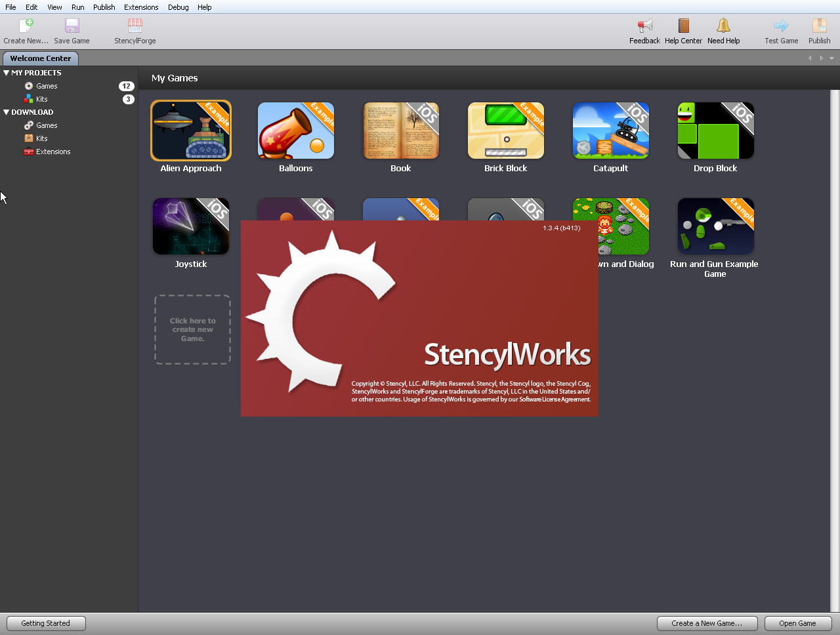Screen dimensions: 840x635
Task: Open the File menu
Action: tap(10, 7)
